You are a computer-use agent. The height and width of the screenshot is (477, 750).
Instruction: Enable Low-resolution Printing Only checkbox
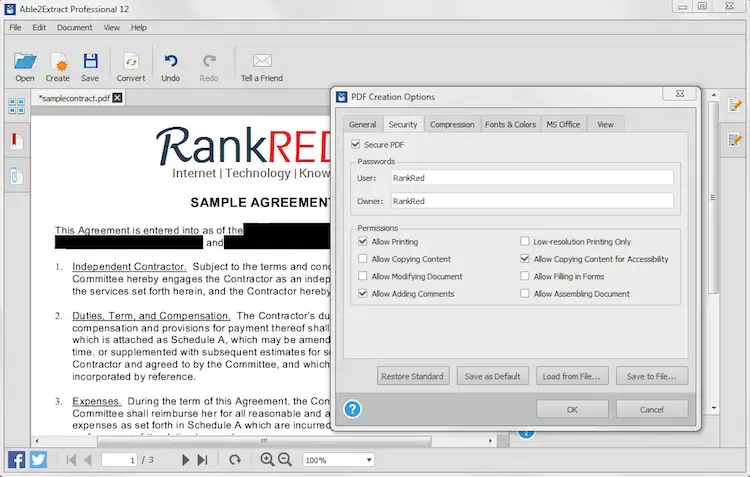pos(525,241)
